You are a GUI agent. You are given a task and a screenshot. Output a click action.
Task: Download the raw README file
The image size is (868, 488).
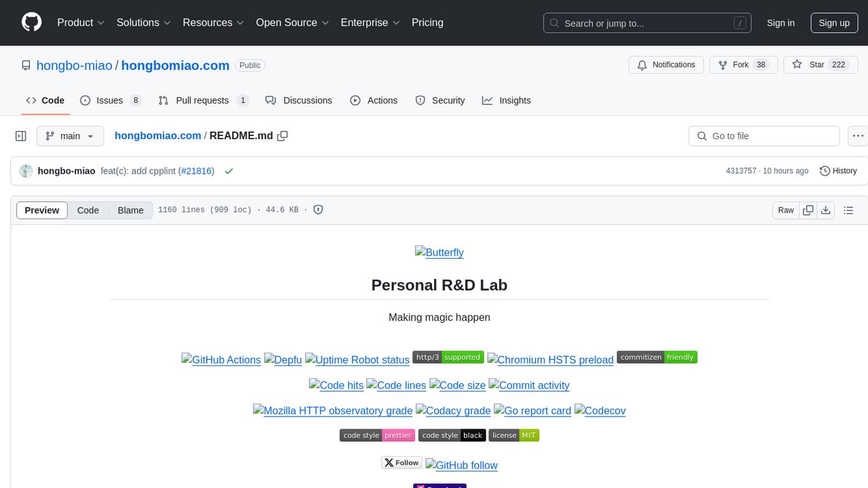[826, 210]
